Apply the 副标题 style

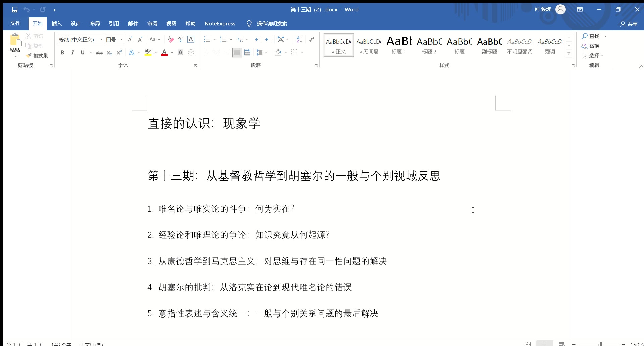(489, 45)
